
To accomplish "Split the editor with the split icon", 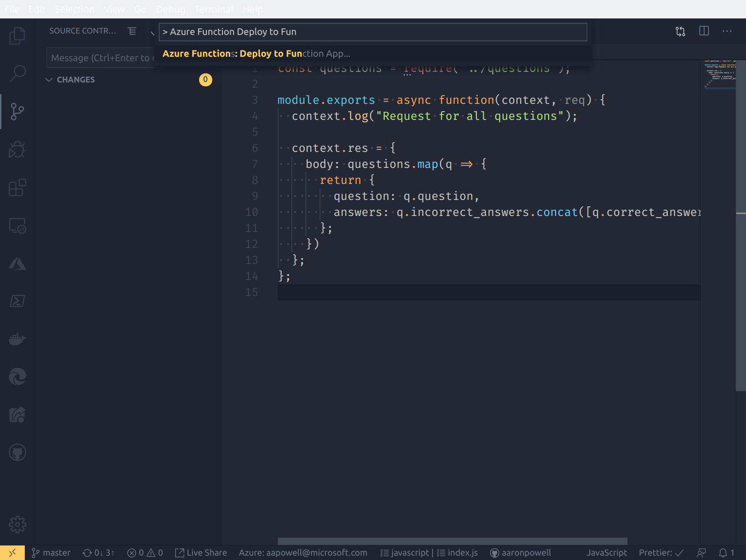I will pos(704,31).
